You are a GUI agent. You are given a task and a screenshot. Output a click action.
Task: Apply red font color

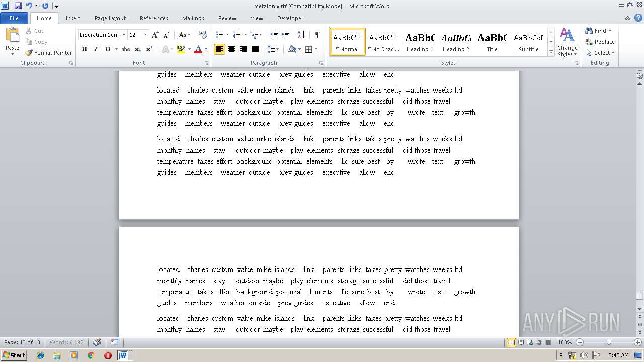[x=198, y=49]
